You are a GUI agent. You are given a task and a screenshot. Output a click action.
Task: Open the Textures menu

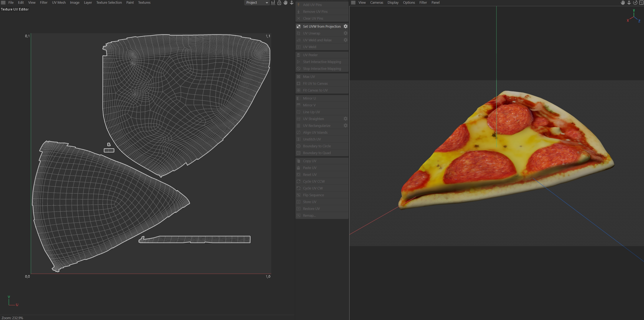(x=144, y=2)
